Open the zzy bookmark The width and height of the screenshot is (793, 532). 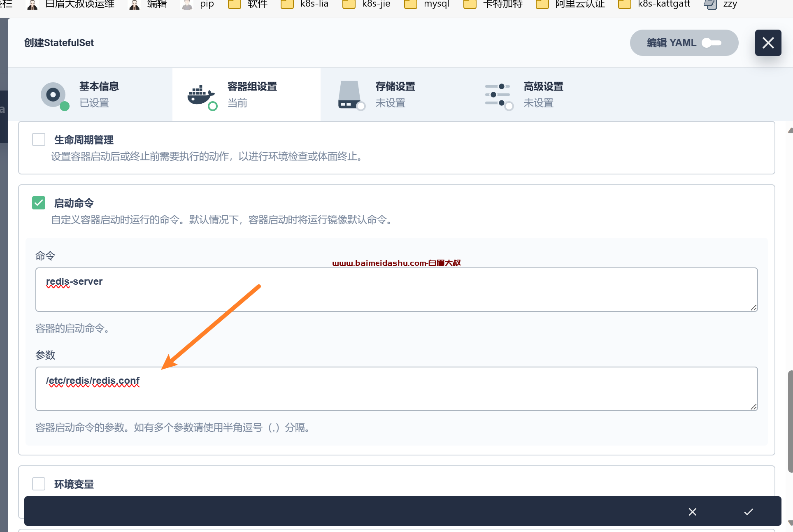[x=721, y=4]
